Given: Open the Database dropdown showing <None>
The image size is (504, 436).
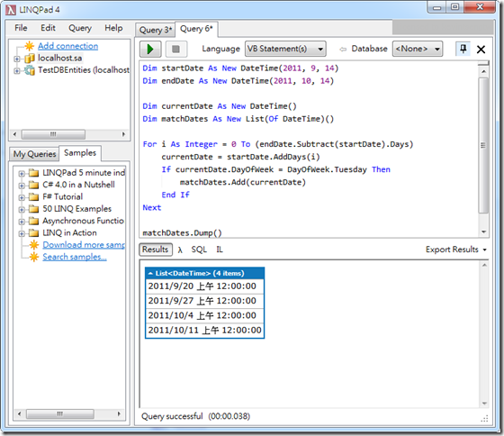Looking at the screenshot, I should [x=418, y=49].
